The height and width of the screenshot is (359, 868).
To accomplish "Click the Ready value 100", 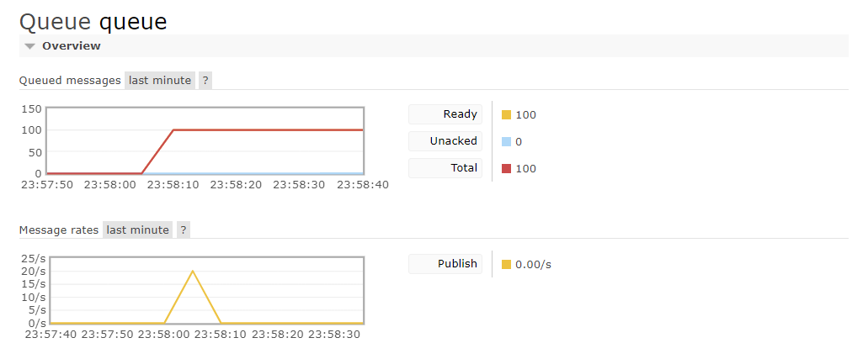I will (x=525, y=115).
